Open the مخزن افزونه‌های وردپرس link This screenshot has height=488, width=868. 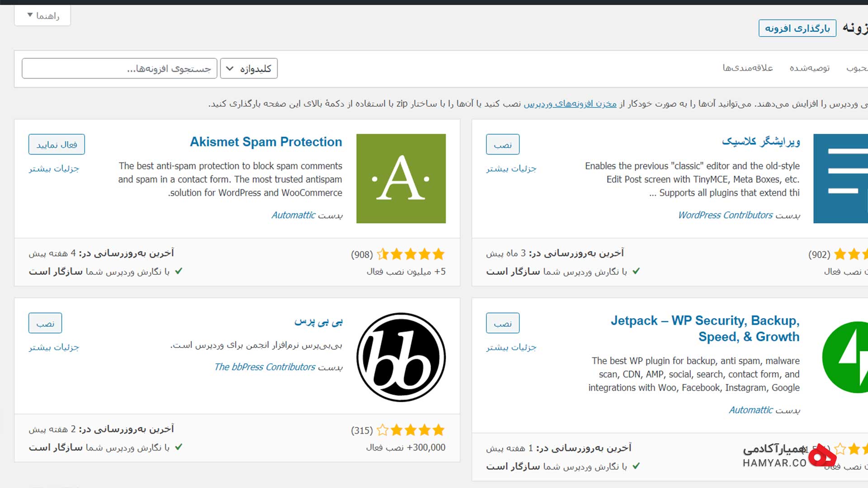(x=570, y=104)
